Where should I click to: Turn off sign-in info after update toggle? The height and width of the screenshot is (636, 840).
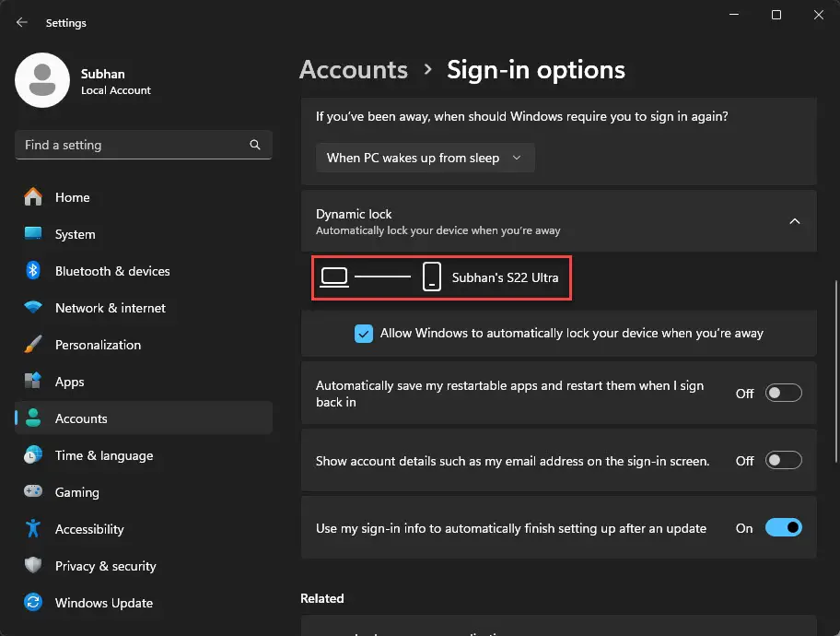click(783, 527)
